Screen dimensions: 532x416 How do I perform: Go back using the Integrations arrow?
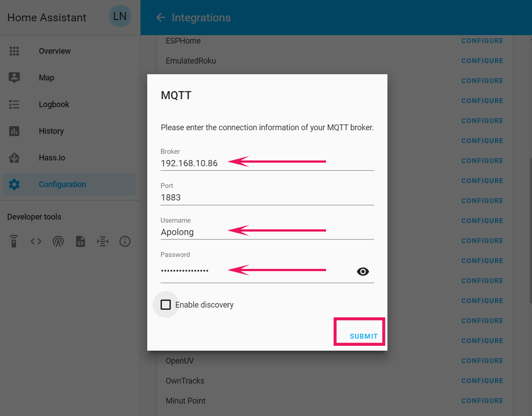(x=161, y=18)
